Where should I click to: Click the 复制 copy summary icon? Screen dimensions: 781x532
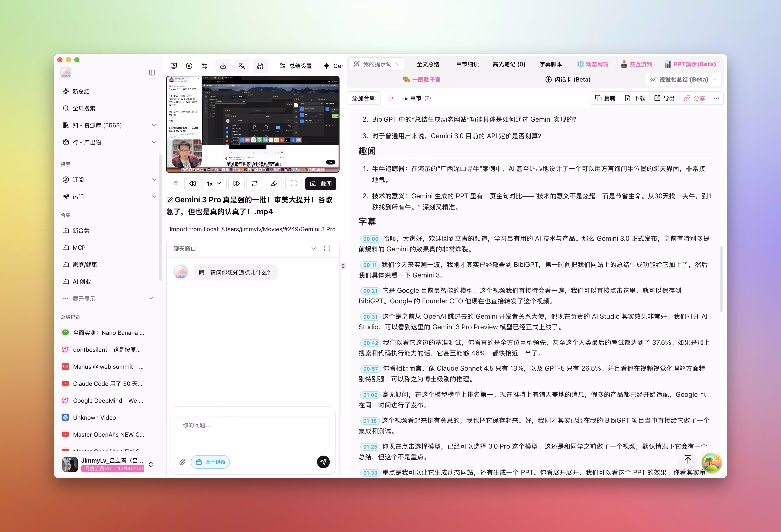pos(605,98)
